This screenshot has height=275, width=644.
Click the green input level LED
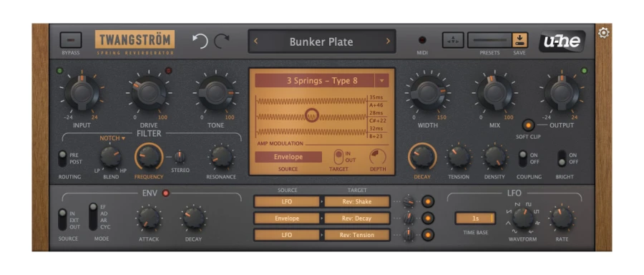(x=60, y=71)
